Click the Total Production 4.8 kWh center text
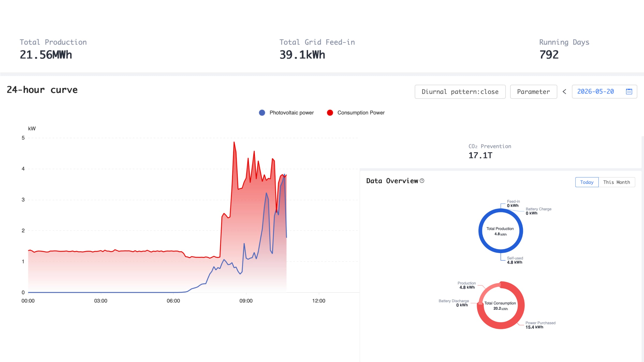 click(500, 231)
